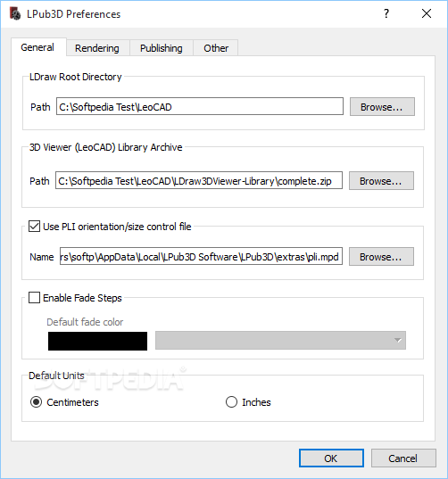Image resolution: width=448 pixels, height=479 pixels.
Task: Click the PLI control file Name field
Action: [x=201, y=256]
